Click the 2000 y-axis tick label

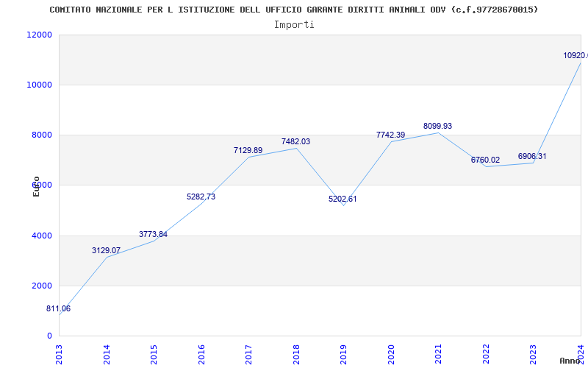42,286
